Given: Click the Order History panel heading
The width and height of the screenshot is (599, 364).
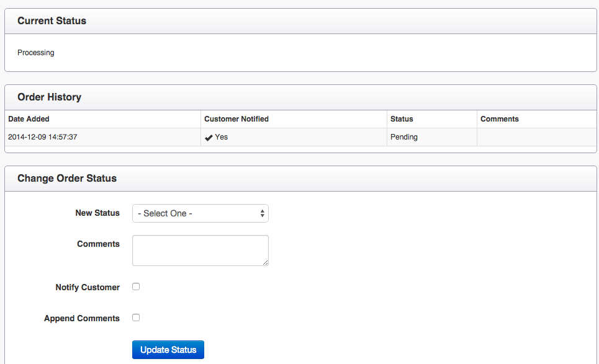Looking at the screenshot, I should tap(49, 97).
